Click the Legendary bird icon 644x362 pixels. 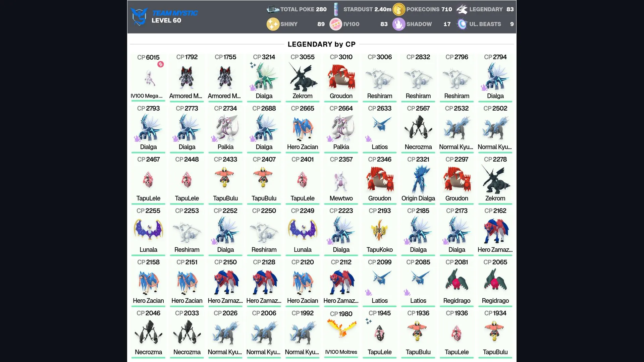(x=462, y=9)
